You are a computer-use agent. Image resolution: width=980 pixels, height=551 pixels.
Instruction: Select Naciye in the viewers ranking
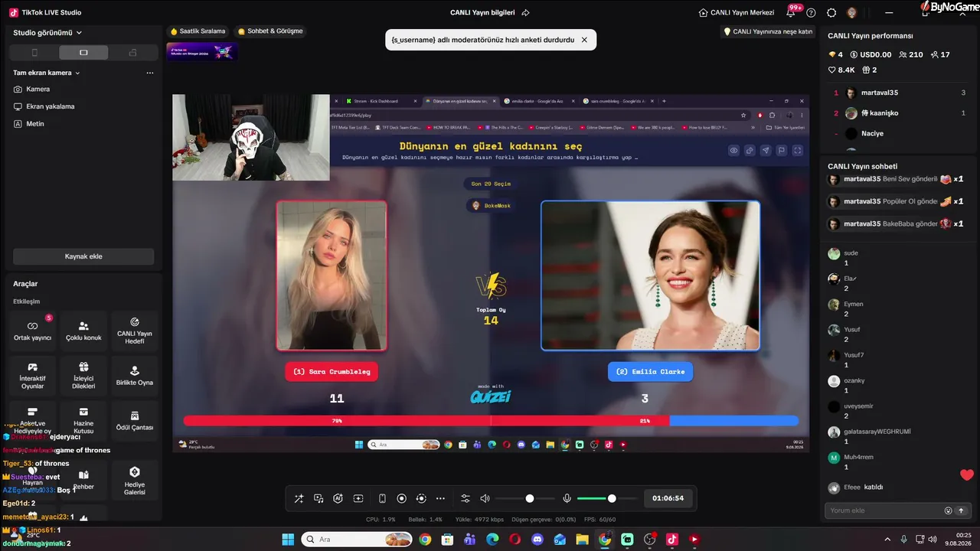[900, 133]
